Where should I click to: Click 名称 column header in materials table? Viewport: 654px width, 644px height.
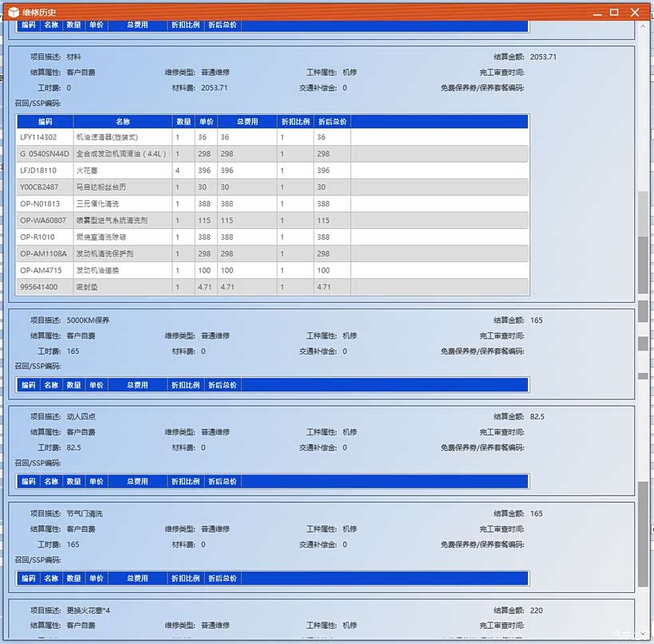click(x=123, y=122)
